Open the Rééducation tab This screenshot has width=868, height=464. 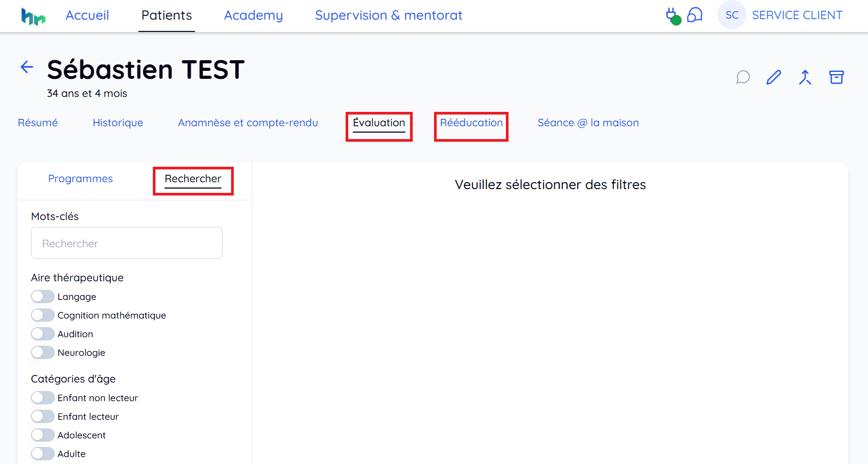tap(471, 123)
